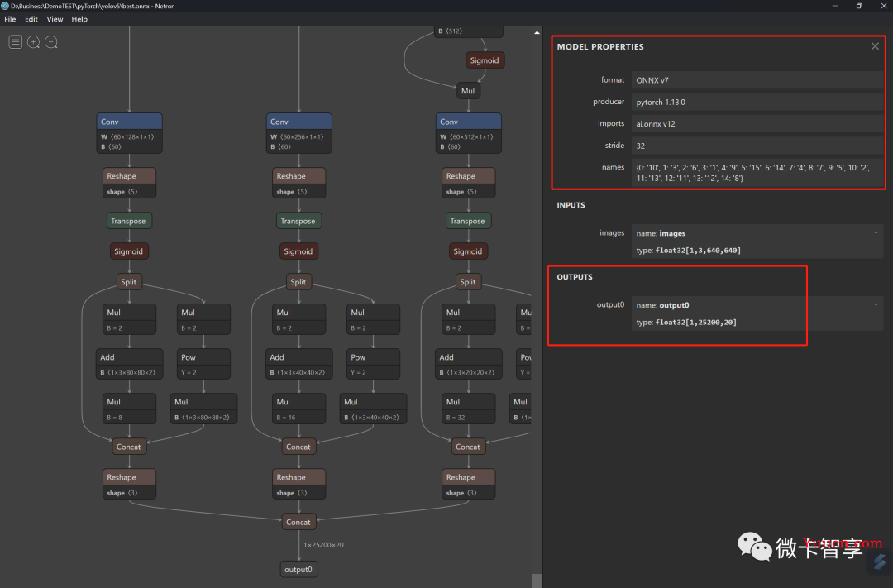Image resolution: width=893 pixels, height=588 pixels.
Task: Select Concat node below the Mul B = 16
Action: click(x=298, y=447)
